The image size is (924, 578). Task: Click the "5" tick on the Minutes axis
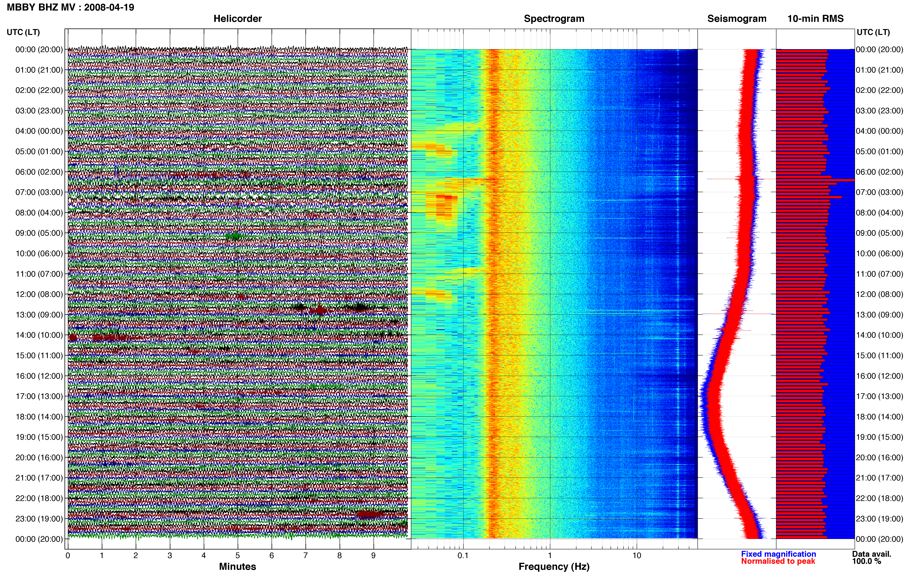[x=238, y=555]
